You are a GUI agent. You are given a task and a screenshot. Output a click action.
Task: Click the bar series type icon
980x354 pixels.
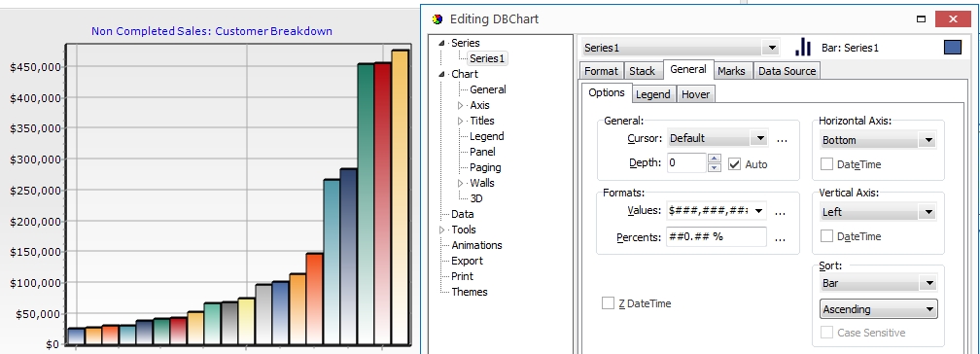(803, 47)
